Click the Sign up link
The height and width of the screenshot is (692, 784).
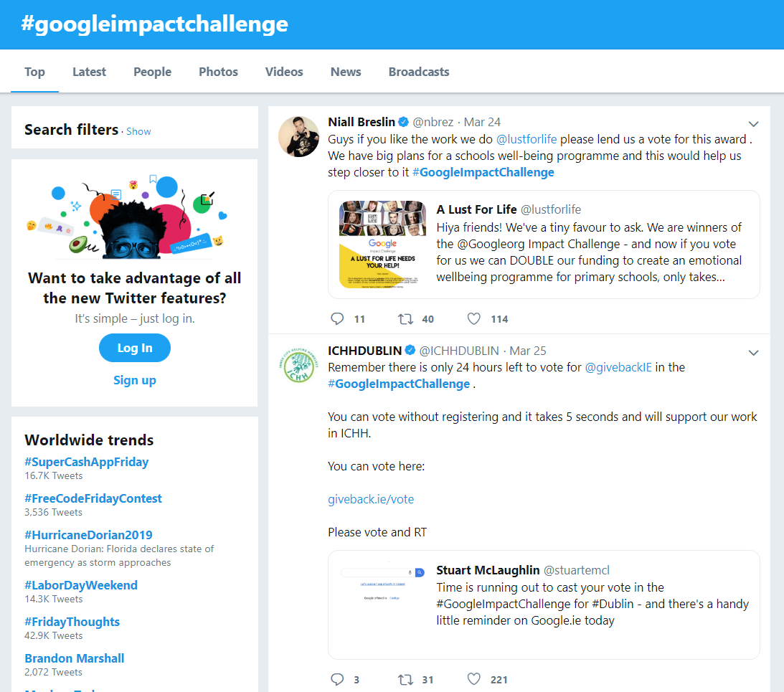coord(134,380)
